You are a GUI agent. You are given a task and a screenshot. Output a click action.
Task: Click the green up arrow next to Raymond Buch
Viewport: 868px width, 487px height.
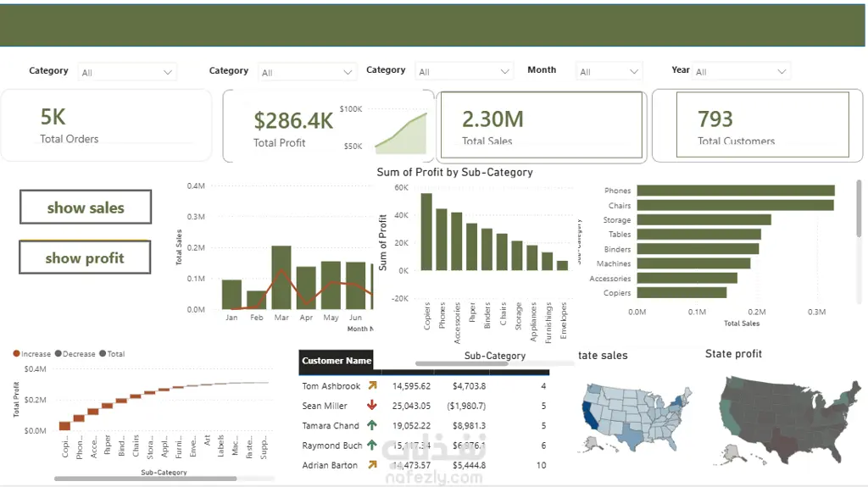pos(372,445)
